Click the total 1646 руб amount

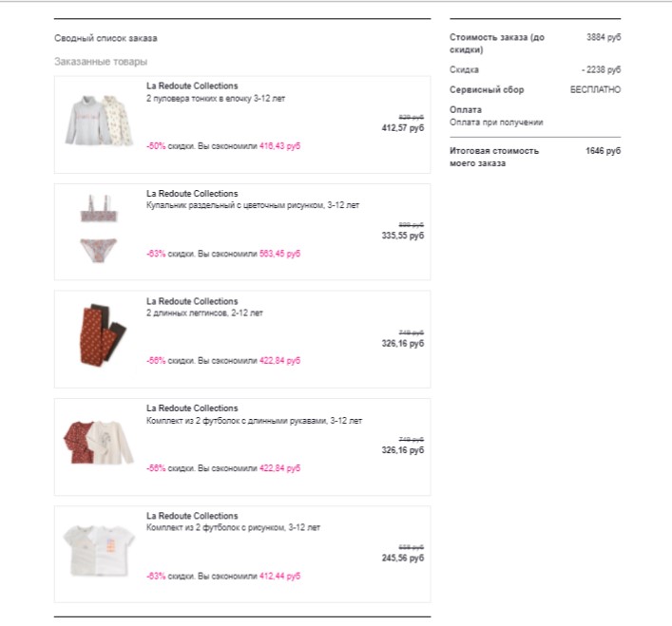click(603, 151)
